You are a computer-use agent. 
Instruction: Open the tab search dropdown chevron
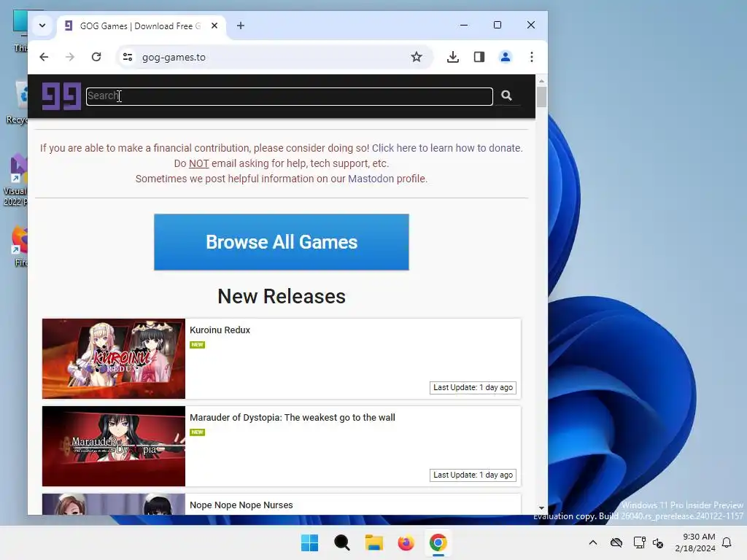point(42,26)
